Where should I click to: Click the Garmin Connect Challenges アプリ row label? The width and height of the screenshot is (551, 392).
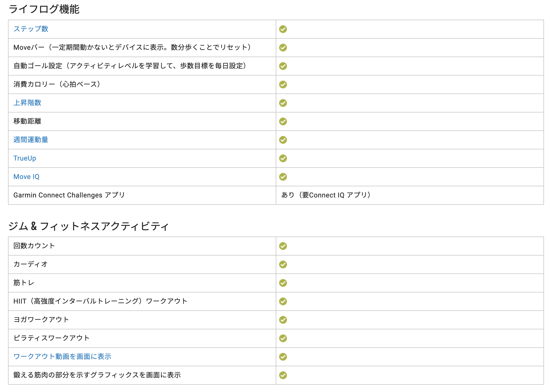coord(69,195)
